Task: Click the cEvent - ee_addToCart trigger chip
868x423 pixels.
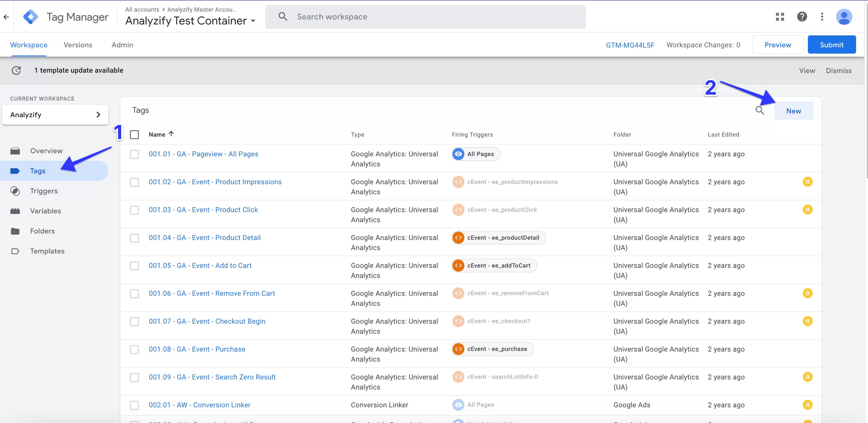Action: click(x=494, y=266)
